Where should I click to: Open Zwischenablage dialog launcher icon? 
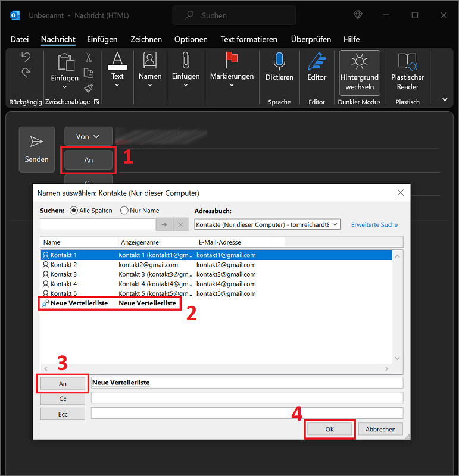point(96,102)
